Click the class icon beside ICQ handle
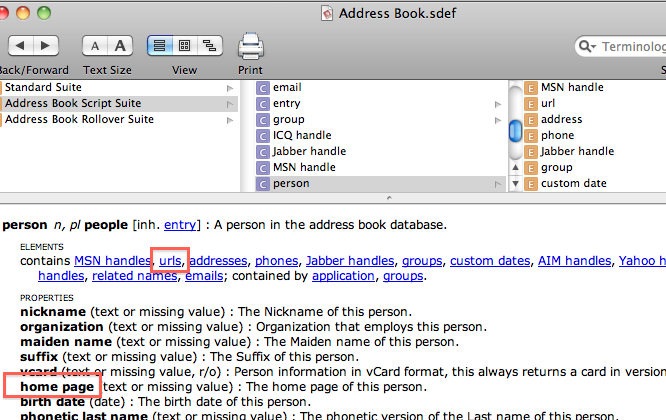 point(263,136)
